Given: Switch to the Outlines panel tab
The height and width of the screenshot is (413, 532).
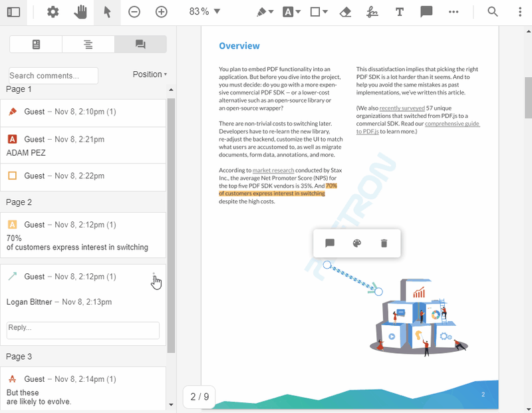Looking at the screenshot, I should 88,44.
